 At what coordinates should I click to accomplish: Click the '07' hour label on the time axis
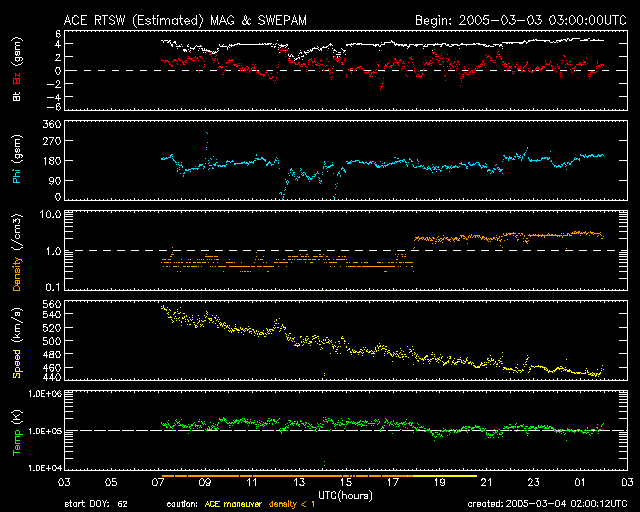pyautogui.click(x=158, y=482)
